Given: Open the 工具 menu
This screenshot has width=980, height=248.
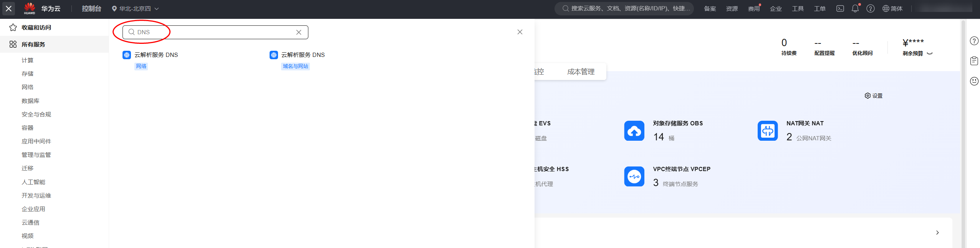Looking at the screenshot, I should coord(798,8).
